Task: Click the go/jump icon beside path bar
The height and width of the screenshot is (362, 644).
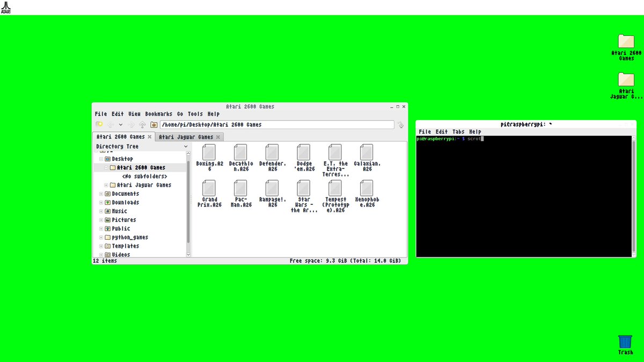Action: [400, 124]
